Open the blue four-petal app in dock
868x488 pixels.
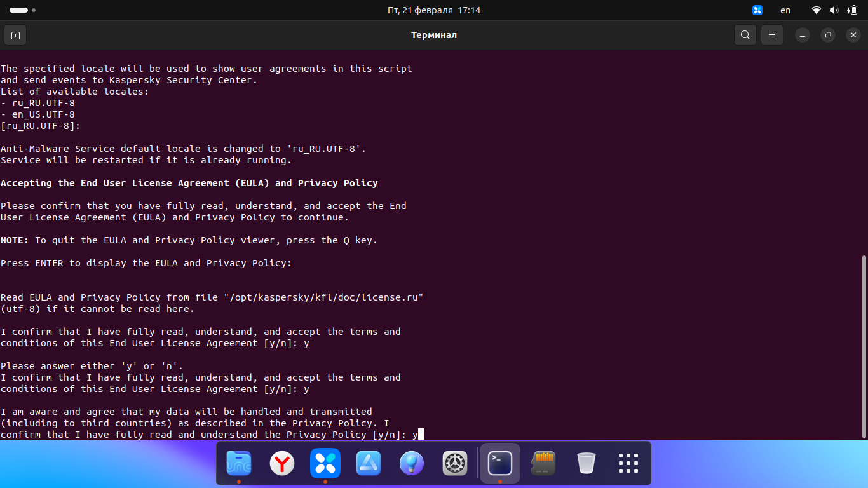(x=325, y=463)
